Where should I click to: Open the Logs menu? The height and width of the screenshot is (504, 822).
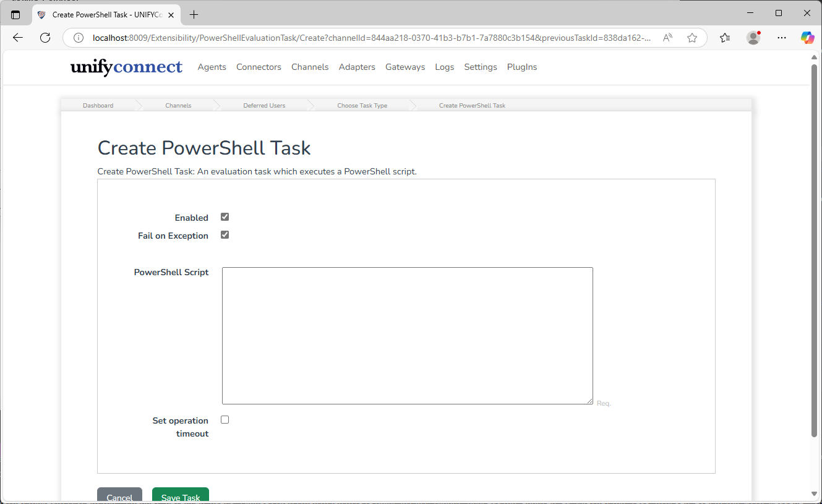point(445,67)
